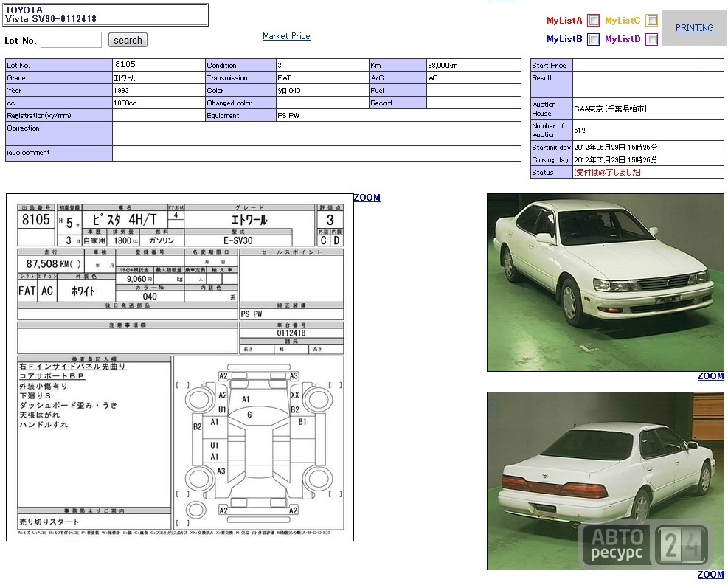Screen dimensions: 728x585
Task: Tick the MyListD checkbox
Action: [x=652, y=39]
